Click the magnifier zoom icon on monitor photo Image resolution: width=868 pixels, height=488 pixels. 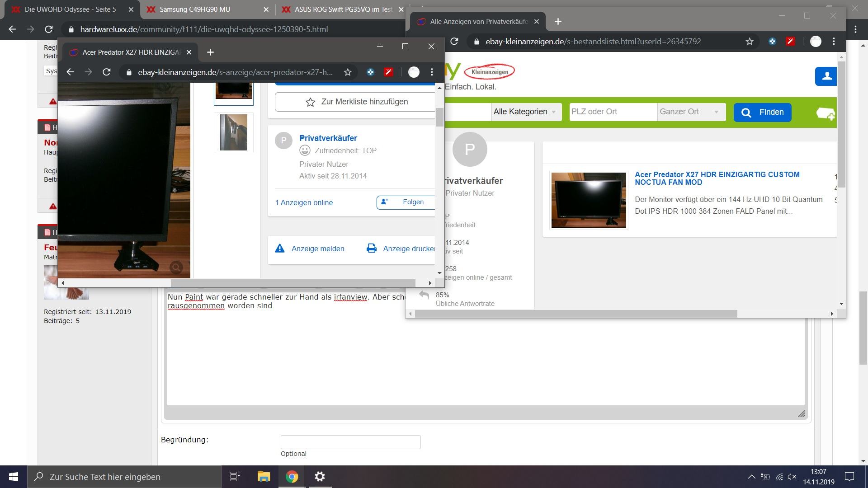(176, 267)
